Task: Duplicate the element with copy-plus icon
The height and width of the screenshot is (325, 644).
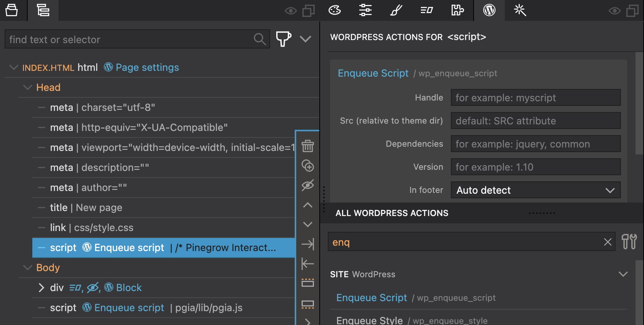Action: [307, 166]
